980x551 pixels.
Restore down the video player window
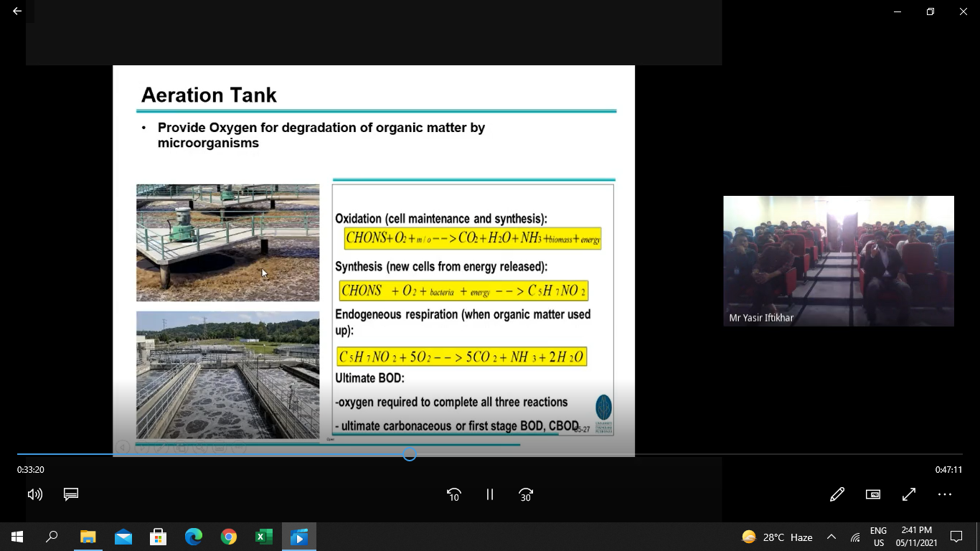click(930, 11)
